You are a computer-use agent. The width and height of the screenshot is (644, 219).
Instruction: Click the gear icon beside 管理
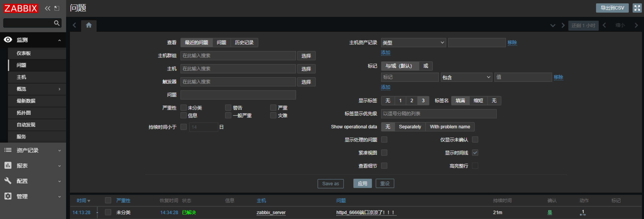(8, 196)
